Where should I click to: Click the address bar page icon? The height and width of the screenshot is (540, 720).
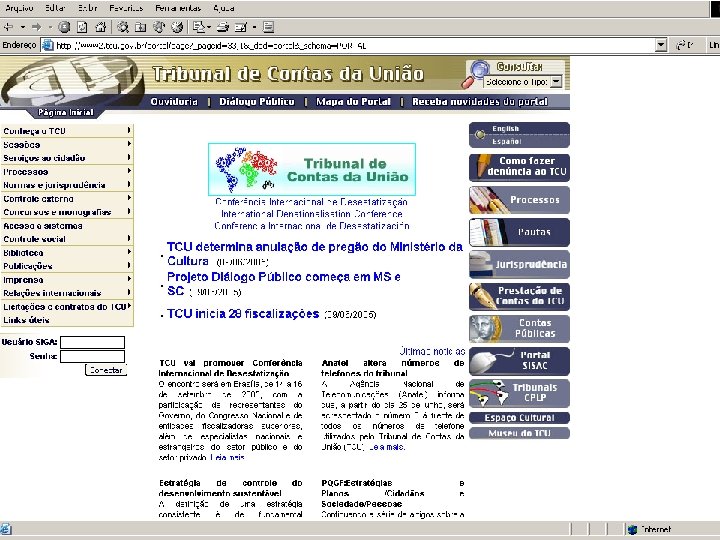coord(47,45)
